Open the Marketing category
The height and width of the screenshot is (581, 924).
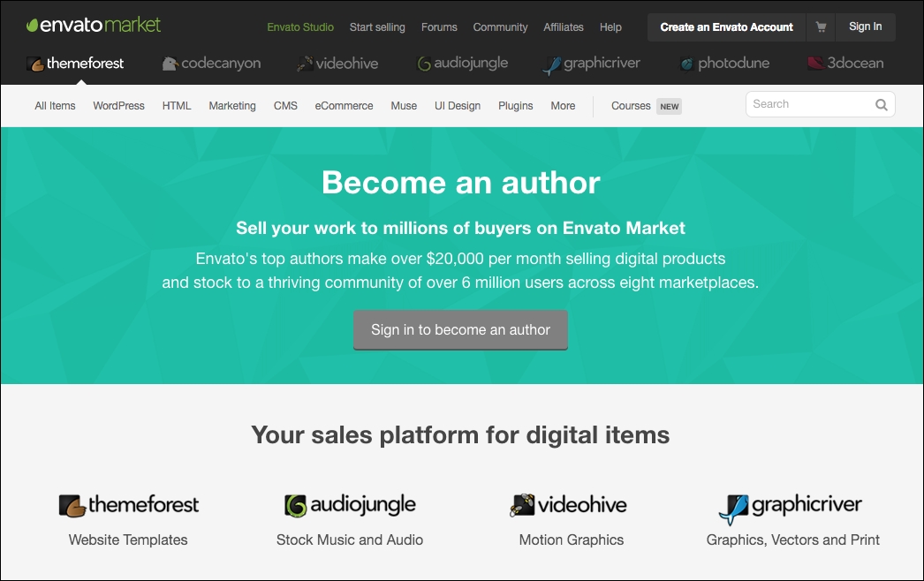click(232, 106)
